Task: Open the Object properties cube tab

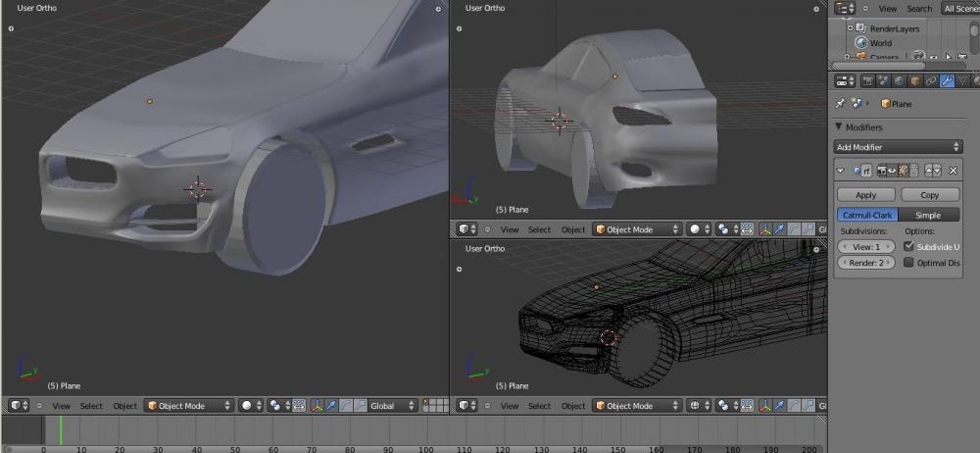Action: coord(914,80)
